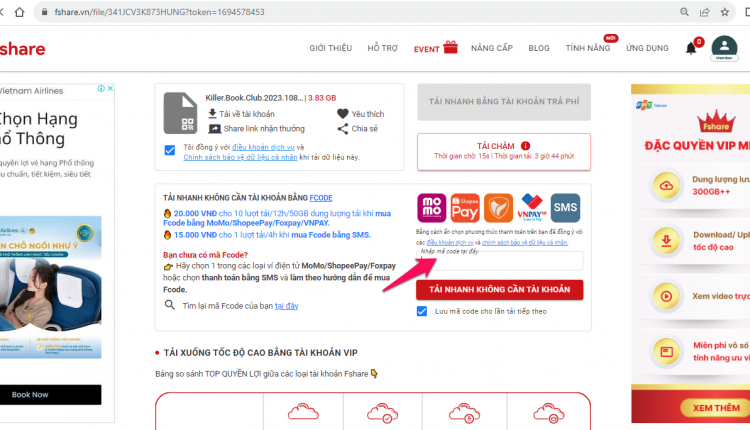Toggle Lưu mã code cho lần tải tiếp theo
Image resolution: width=750 pixels, height=430 pixels.
422,311
